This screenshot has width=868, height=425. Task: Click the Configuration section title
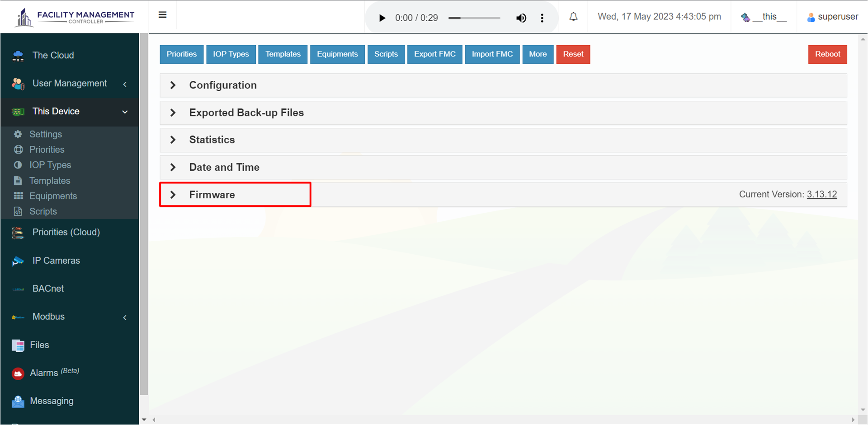[x=223, y=85]
